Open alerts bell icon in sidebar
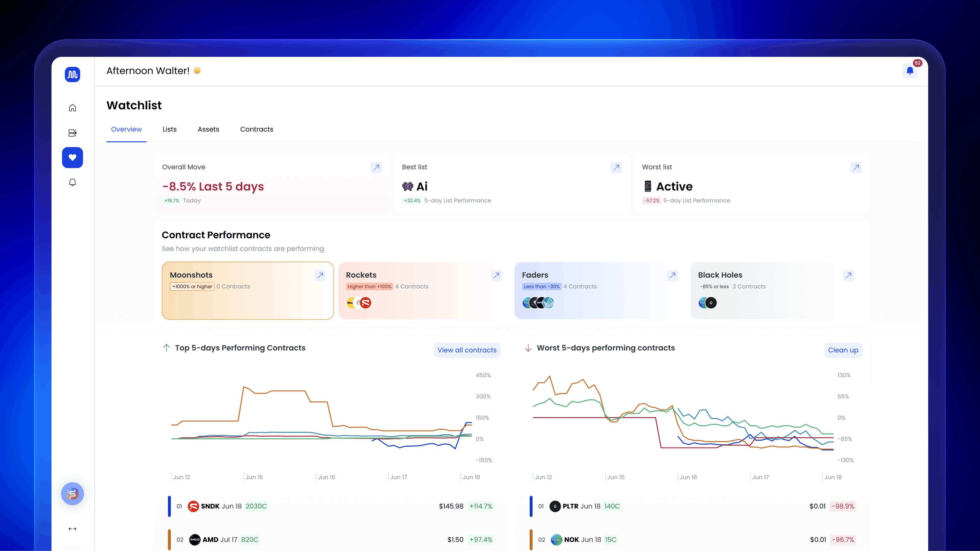 point(72,182)
